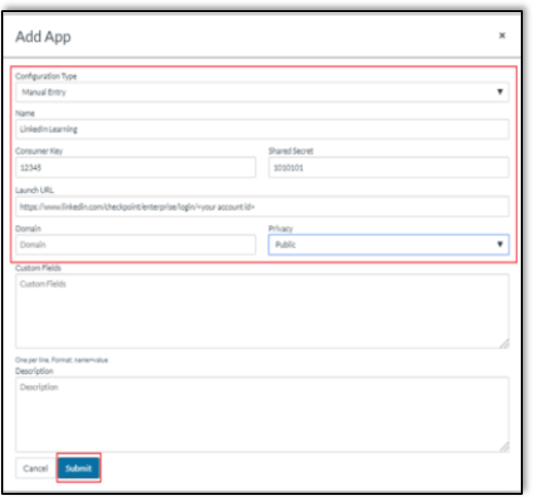Submit the Add App form
The width and height of the screenshot is (534, 497).
coord(79,468)
